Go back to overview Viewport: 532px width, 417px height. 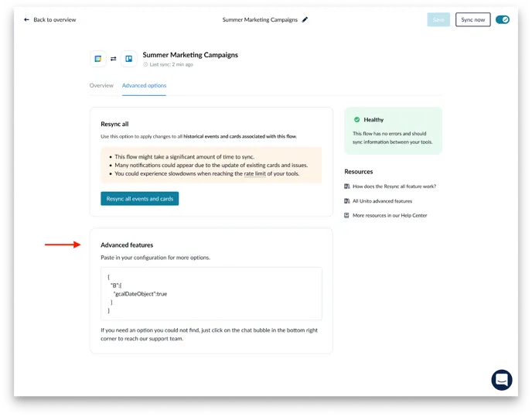coord(54,19)
